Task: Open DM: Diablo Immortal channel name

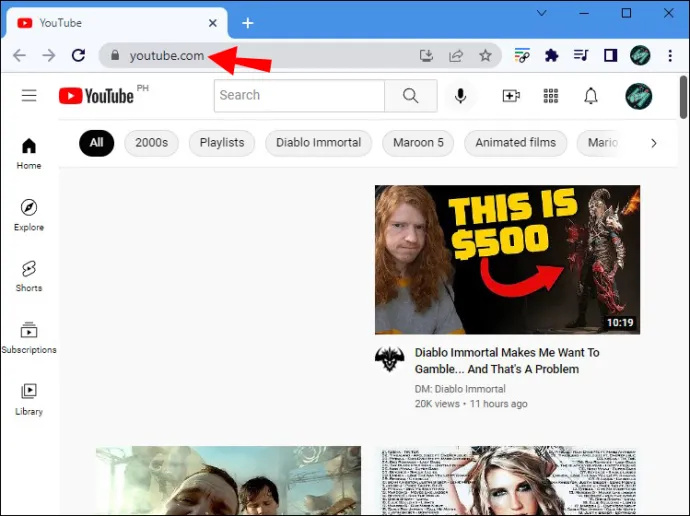Action: (x=460, y=389)
